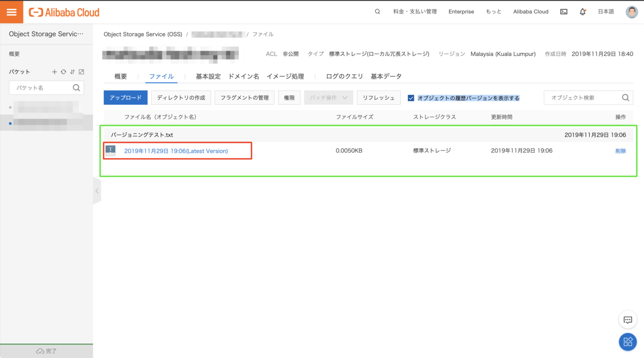Refresh the bucket list in sidebar
The width and height of the screenshot is (644, 358).
point(63,72)
